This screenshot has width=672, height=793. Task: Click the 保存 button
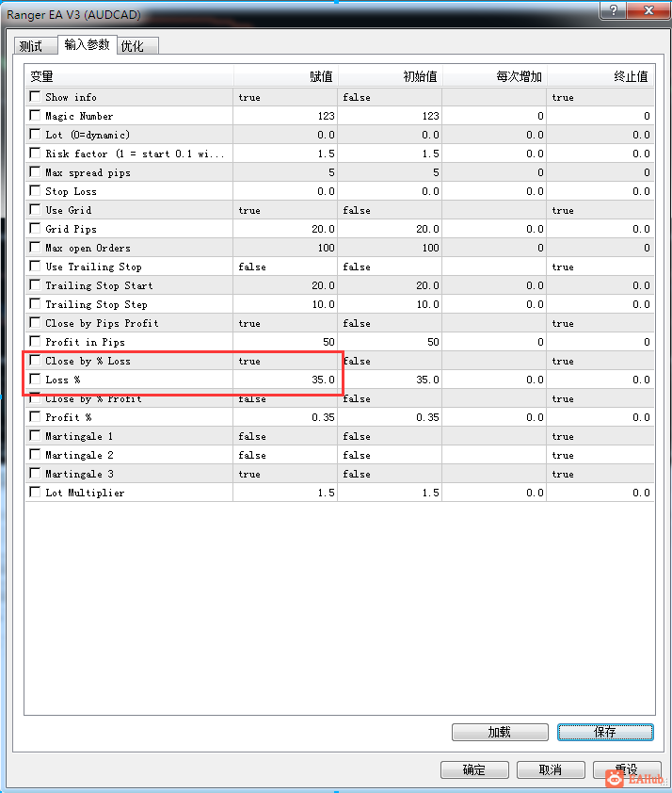pos(605,732)
